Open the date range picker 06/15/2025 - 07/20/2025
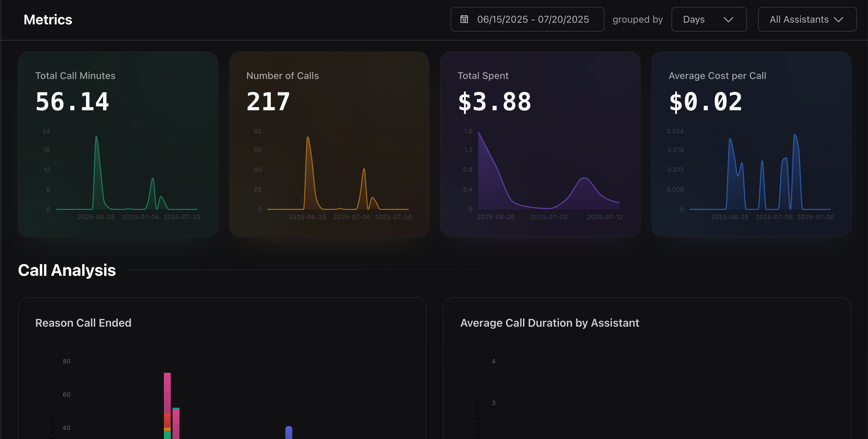This screenshot has width=868, height=439. 533,19
